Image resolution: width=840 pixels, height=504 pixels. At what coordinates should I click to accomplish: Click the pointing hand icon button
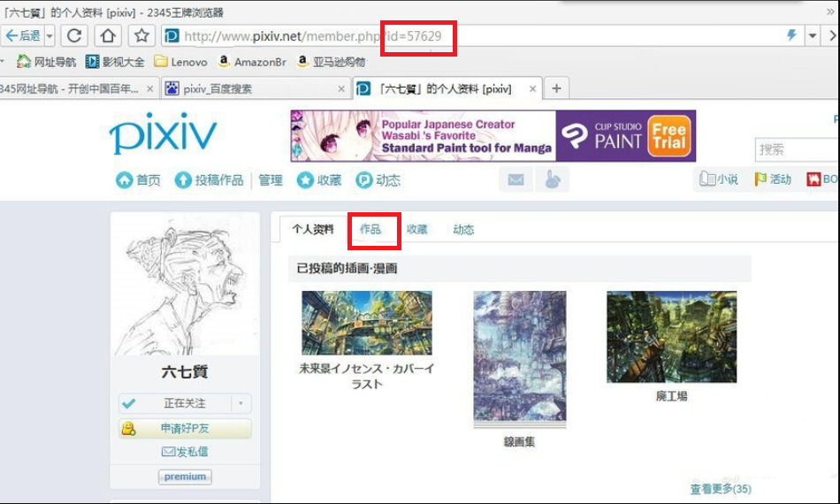(x=553, y=179)
